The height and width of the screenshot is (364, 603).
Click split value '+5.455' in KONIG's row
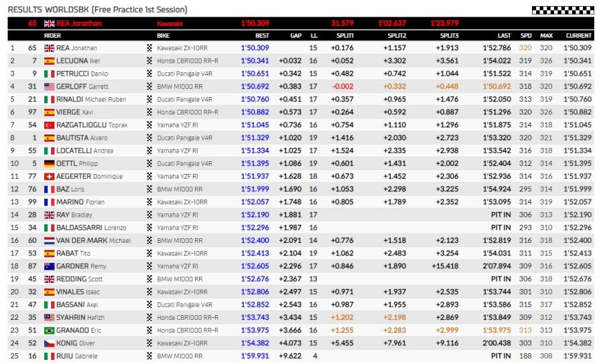(342, 343)
